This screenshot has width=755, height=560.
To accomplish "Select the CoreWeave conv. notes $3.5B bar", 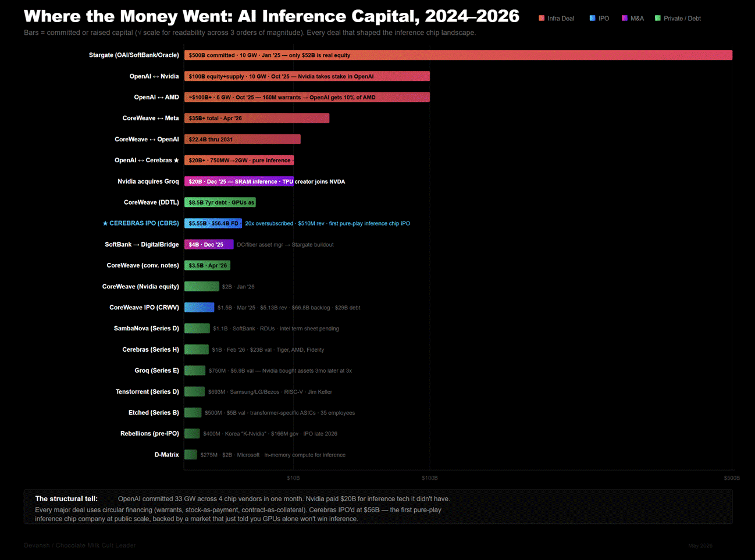I will (207, 265).
